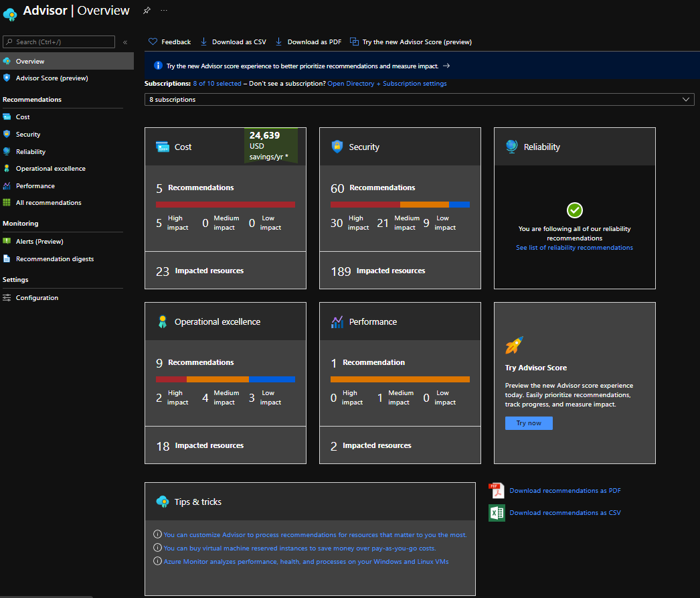Click Download recommendations as CSV link
The width and height of the screenshot is (700, 598).
pos(565,513)
